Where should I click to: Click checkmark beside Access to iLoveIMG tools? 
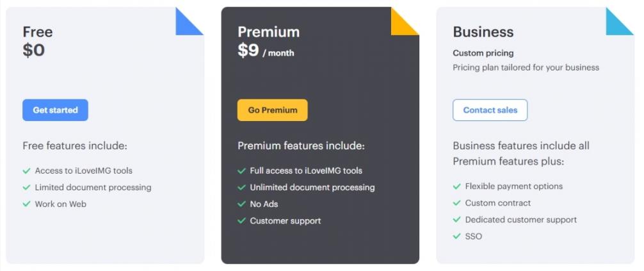coord(27,171)
